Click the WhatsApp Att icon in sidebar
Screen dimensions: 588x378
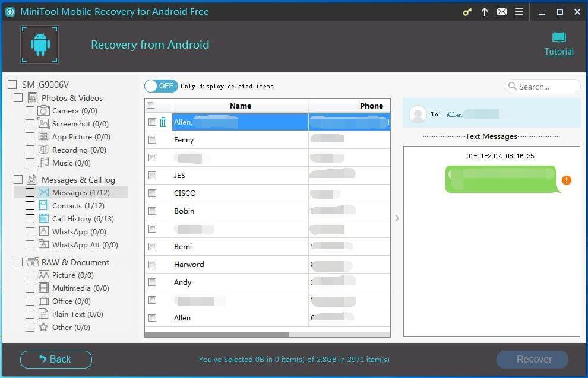pos(43,244)
